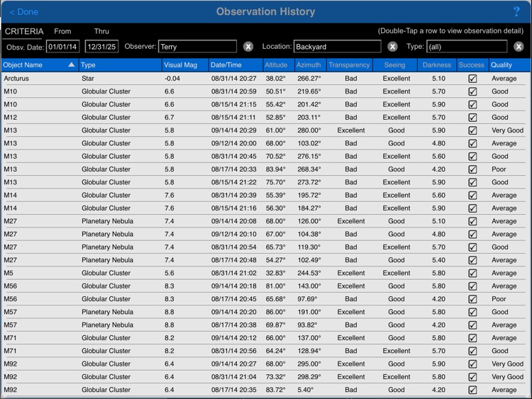Click date cell 08/31/14 21:04
The image size is (532, 399).
click(x=234, y=376)
